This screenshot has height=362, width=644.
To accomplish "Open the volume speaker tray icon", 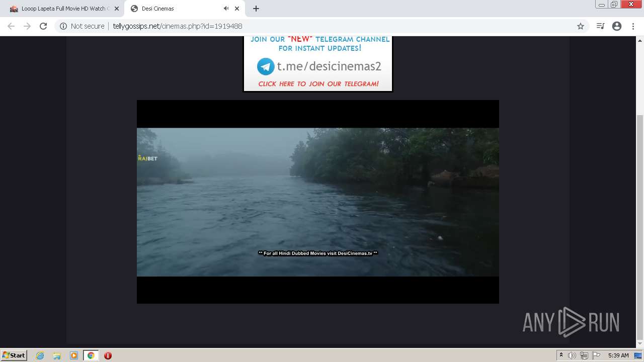I will pyautogui.click(x=572, y=355).
